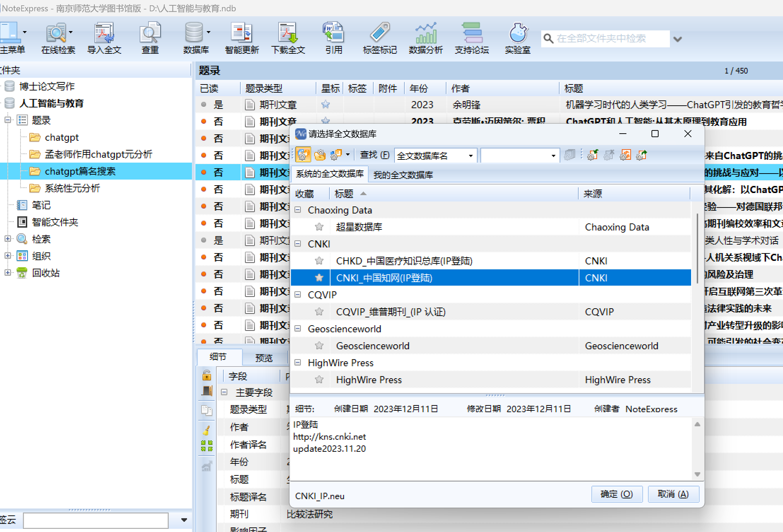This screenshot has width=783, height=532.
Task: Expand the 检索 tree node
Action: click(7, 239)
